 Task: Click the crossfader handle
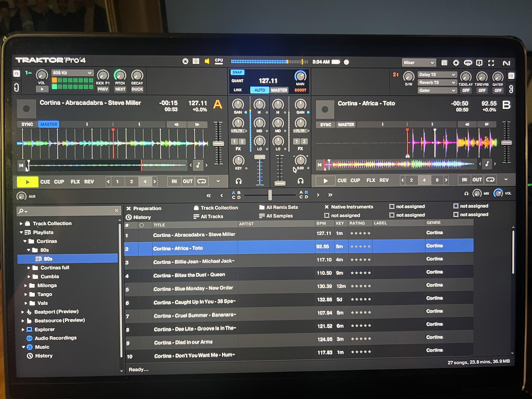click(270, 195)
